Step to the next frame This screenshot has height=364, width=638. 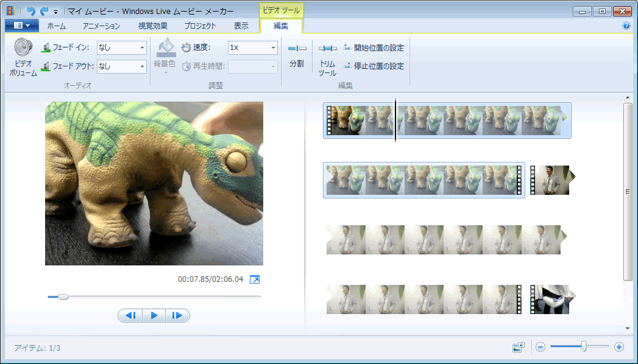pos(177,315)
